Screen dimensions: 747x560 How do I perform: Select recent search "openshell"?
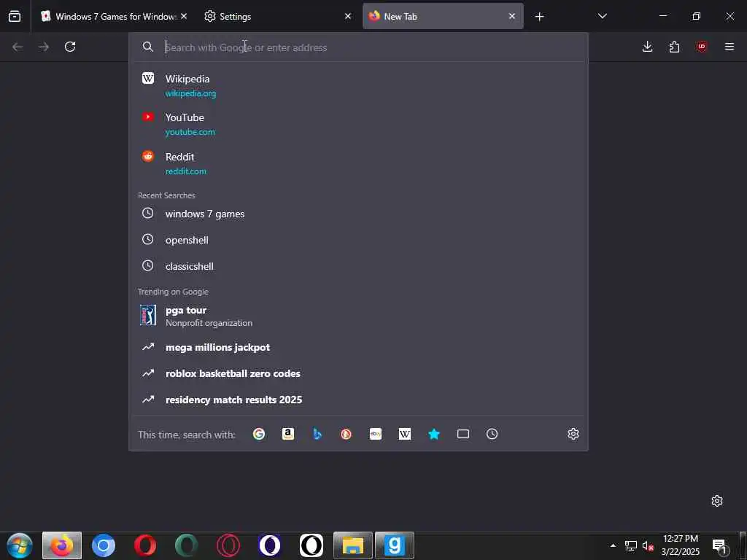point(358,240)
